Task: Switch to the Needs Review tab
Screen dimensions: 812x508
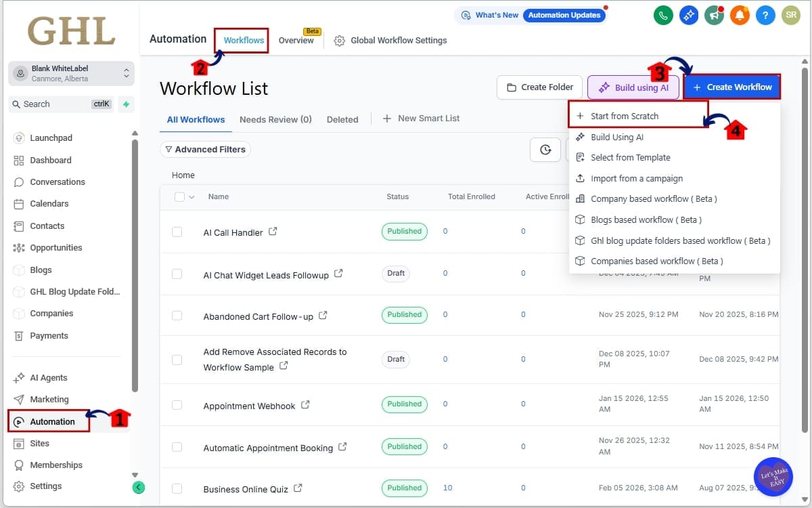Action: pyautogui.click(x=275, y=119)
